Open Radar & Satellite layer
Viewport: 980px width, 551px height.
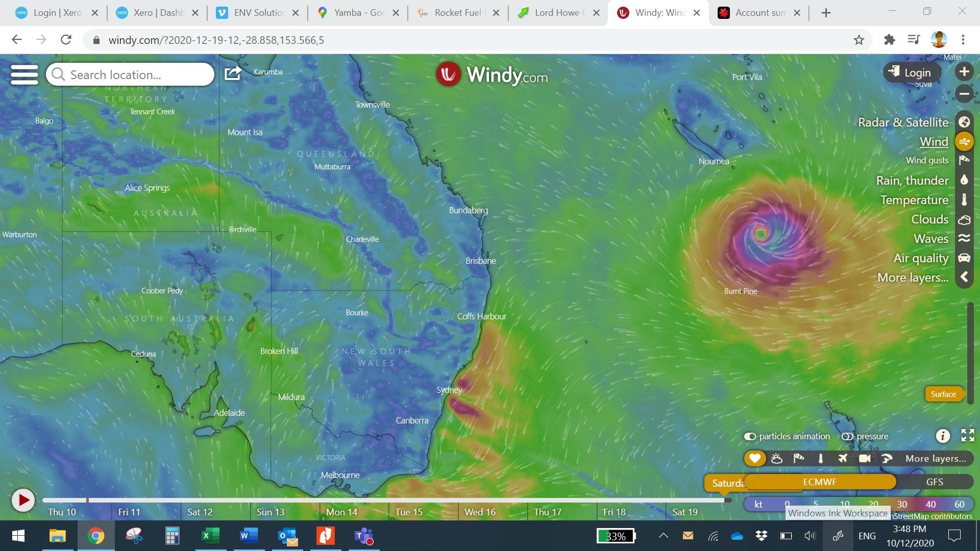click(964, 122)
